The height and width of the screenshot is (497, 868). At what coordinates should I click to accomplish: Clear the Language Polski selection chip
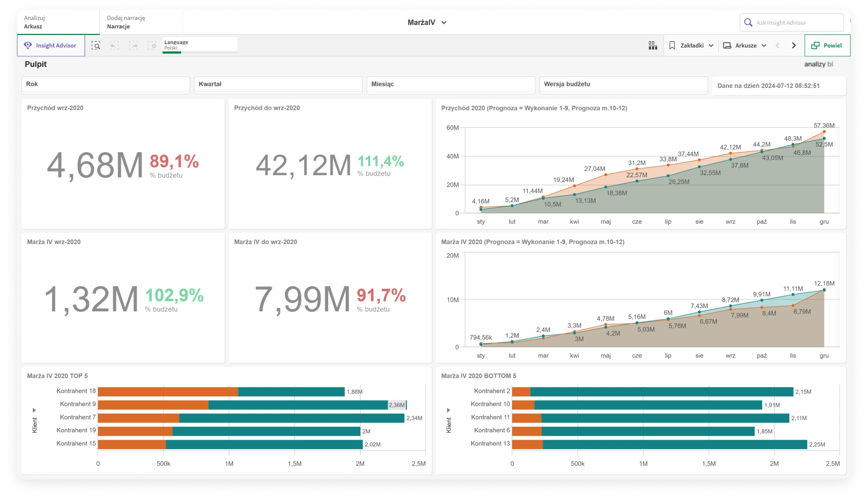coord(200,45)
